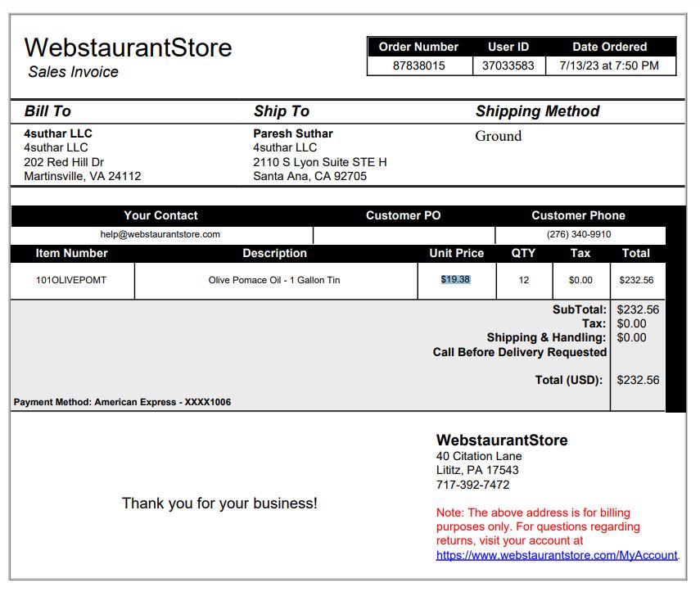The height and width of the screenshot is (596, 700).
Task: Click the quantity value 12
Action: [524, 280]
